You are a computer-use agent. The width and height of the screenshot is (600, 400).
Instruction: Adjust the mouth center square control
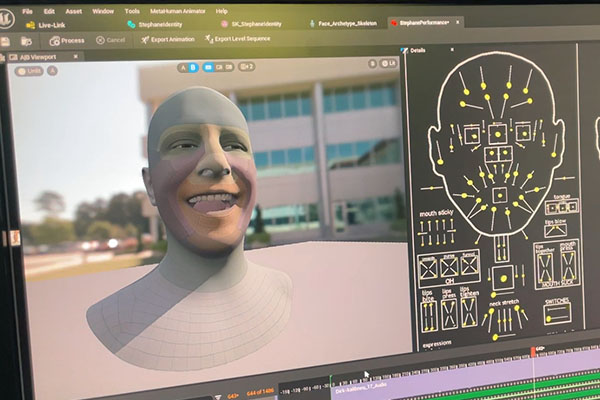[x=499, y=196]
